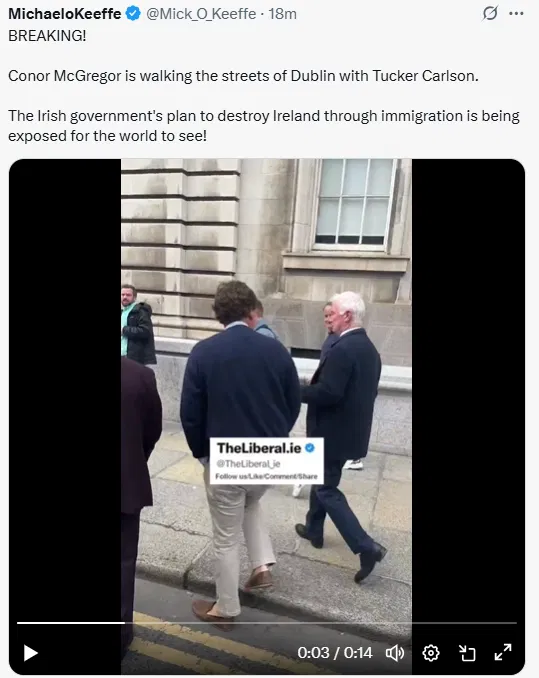The image size is (539, 678).
Task: Click the BREAKING! text of the post
Action: point(47,36)
